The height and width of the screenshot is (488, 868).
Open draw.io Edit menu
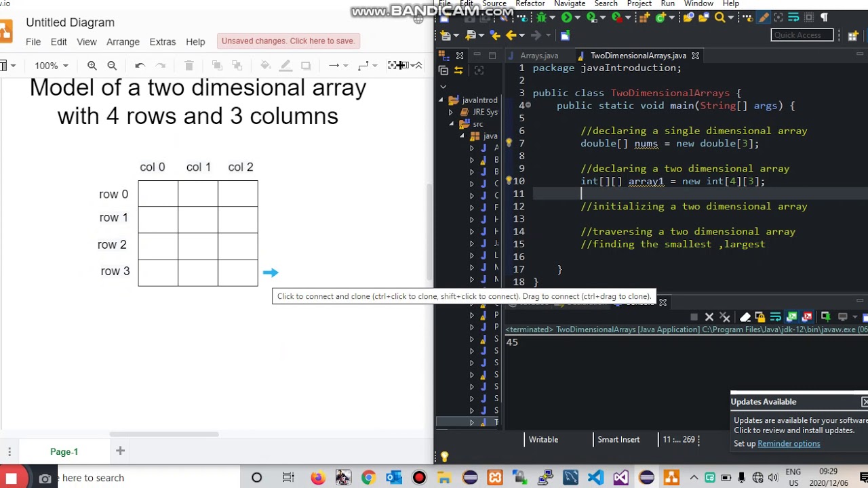click(x=58, y=42)
